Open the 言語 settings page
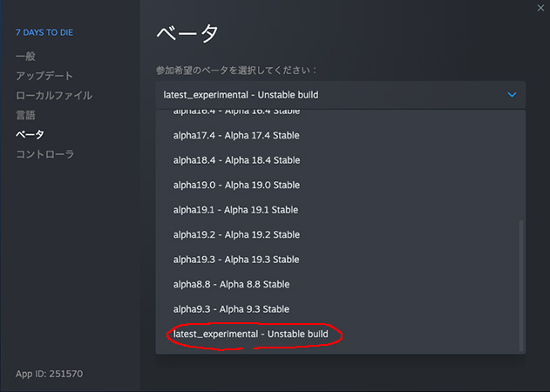This screenshot has height=392, width=550. click(x=25, y=115)
